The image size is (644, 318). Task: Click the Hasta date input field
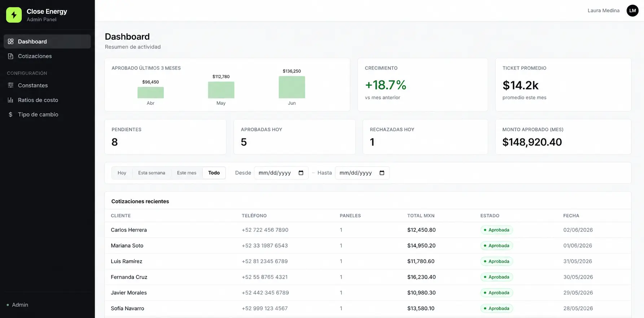tap(362, 173)
